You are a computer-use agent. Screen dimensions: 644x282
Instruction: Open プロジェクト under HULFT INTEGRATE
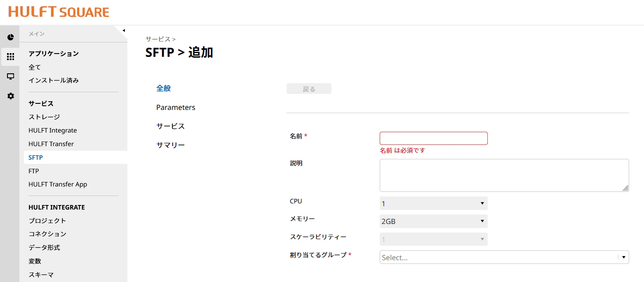(47, 221)
